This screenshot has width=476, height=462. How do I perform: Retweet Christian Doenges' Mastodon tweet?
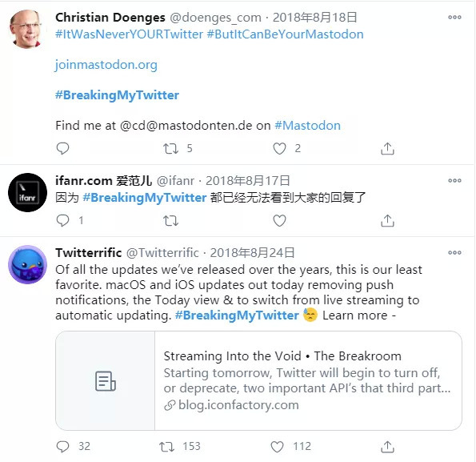pos(170,149)
